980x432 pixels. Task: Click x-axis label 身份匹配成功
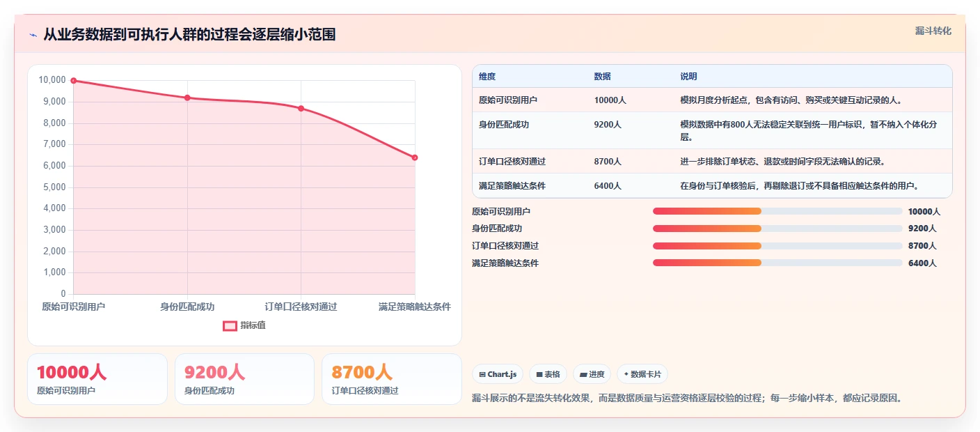[x=187, y=307]
